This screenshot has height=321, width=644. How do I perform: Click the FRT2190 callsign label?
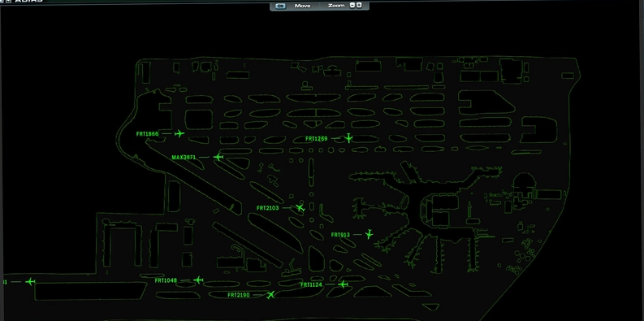[239, 295]
